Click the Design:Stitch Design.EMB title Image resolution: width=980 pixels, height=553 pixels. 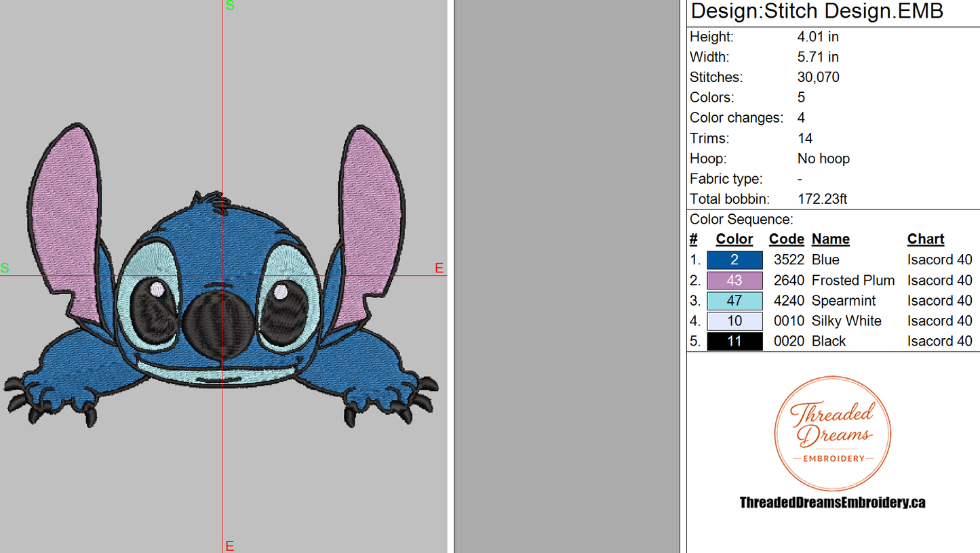pyautogui.click(x=817, y=11)
